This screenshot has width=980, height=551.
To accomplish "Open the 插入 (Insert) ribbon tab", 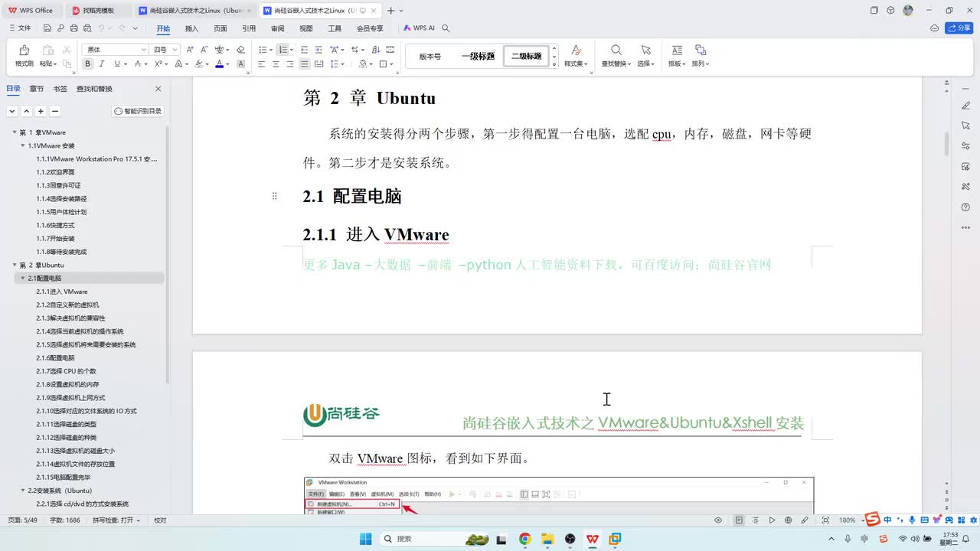I will coord(191,28).
